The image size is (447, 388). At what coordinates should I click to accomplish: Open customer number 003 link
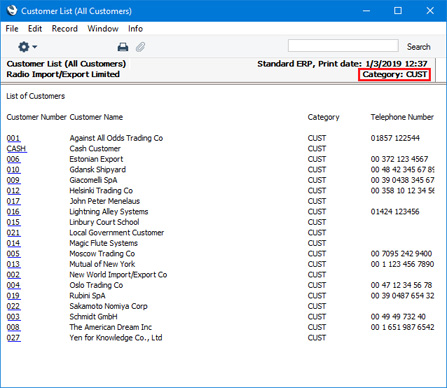point(13,317)
